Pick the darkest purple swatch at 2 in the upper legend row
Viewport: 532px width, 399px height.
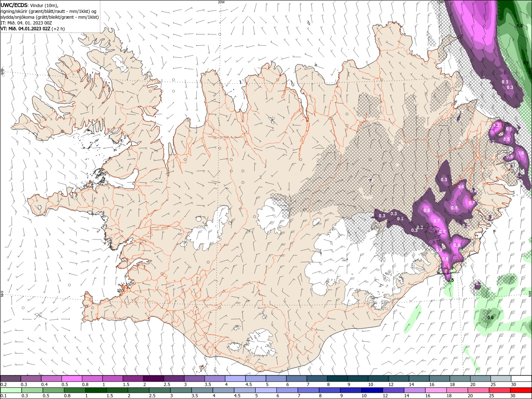coord(153,379)
